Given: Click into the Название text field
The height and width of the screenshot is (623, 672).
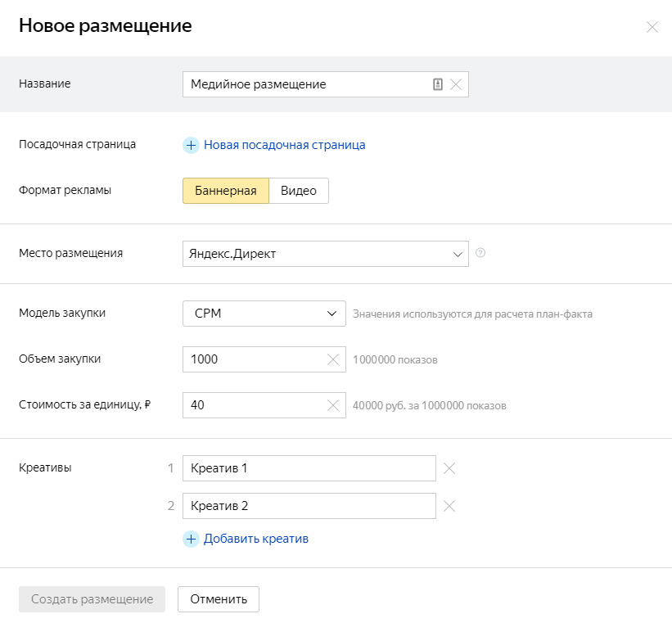Looking at the screenshot, I should click(303, 84).
